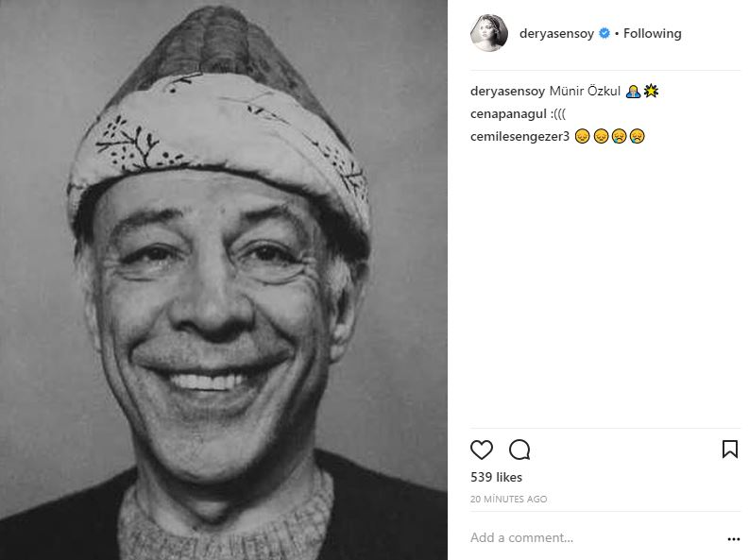Click deryasensoy username in the caption
Viewport: 749px width, 560px height.
click(507, 92)
